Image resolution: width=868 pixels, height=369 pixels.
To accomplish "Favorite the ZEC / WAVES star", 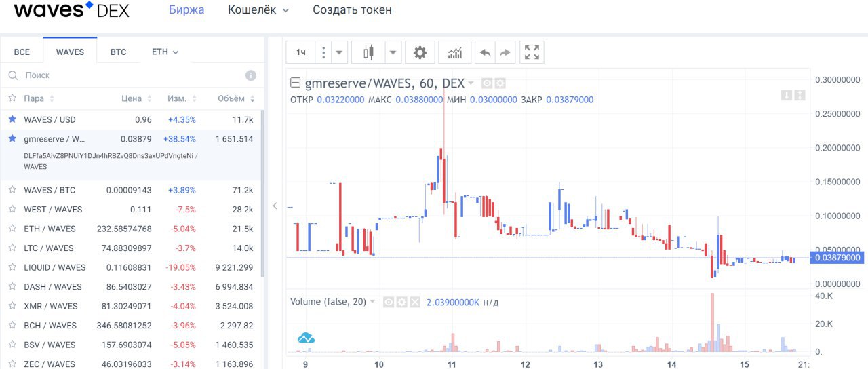I will click(x=12, y=364).
